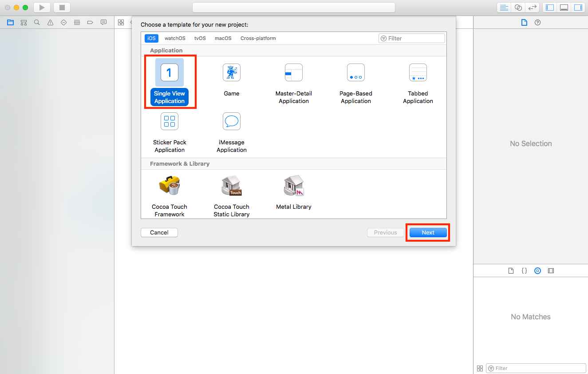Open the Symbol navigator
588x374 pixels.
[24, 22]
